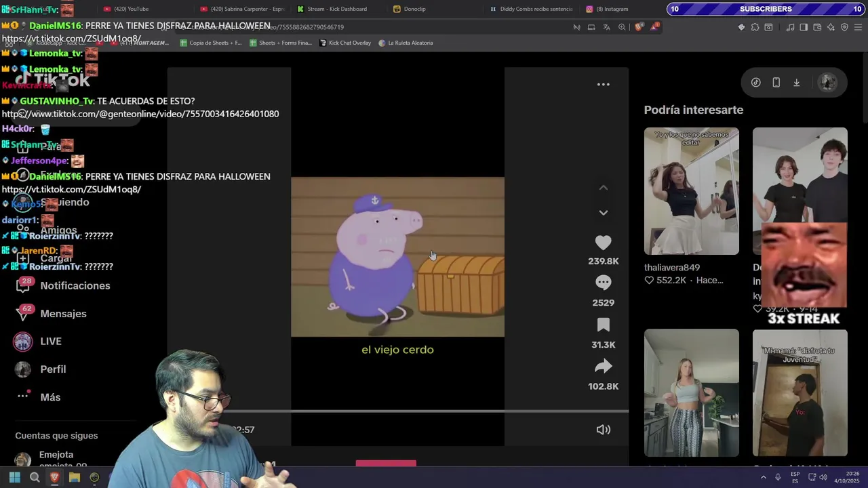Like the TikTok video with the heart icon
Viewport: 868px width, 488px height.
click(603, 242)
